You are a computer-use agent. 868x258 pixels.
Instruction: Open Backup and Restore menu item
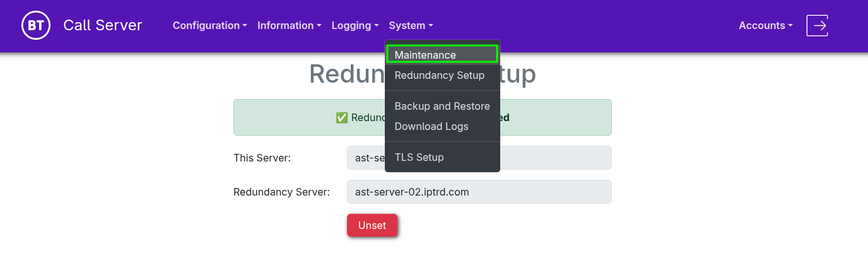[x=442, y=106]
